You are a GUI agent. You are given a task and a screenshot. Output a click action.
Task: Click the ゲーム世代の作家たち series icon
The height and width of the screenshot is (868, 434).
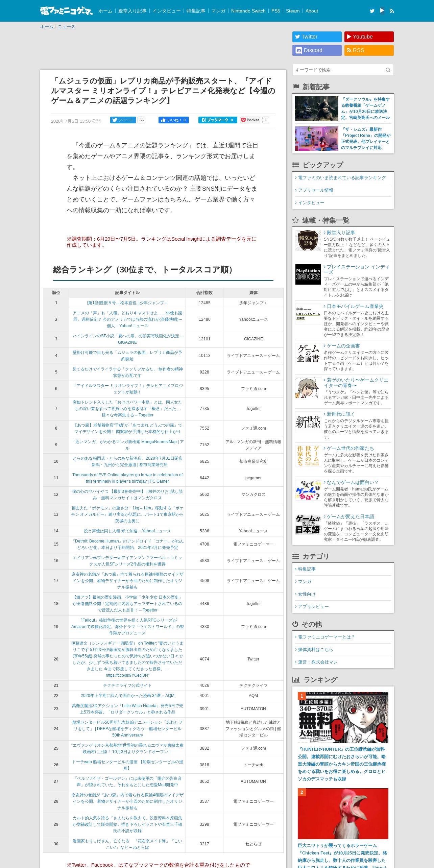point(308,456)
